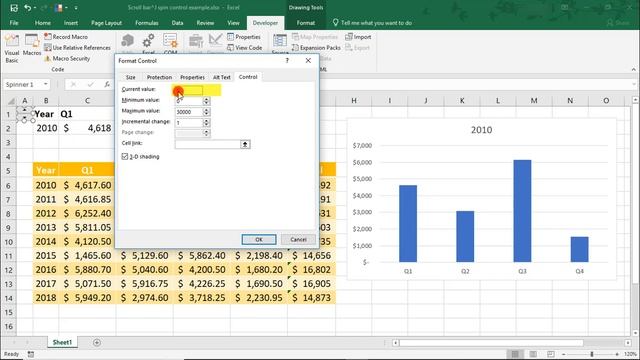Open Alt Text tab in Format Control
The height and width of the screenshot is (360, 640).
coord(222,77)
